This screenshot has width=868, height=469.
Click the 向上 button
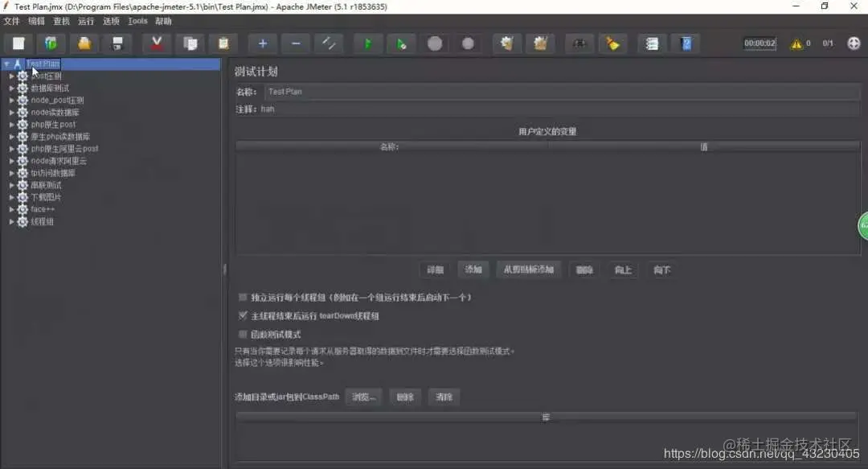(623, 270)
